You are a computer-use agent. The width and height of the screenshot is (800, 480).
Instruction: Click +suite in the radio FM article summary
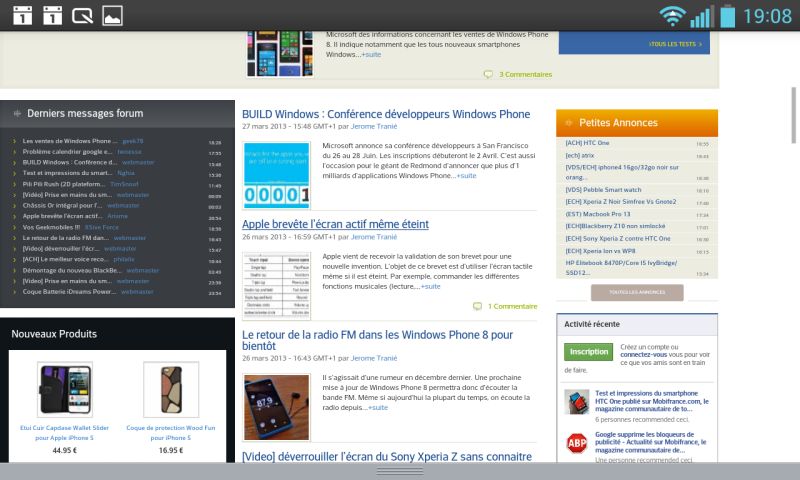pyautogui.click(x=378, y=408)
